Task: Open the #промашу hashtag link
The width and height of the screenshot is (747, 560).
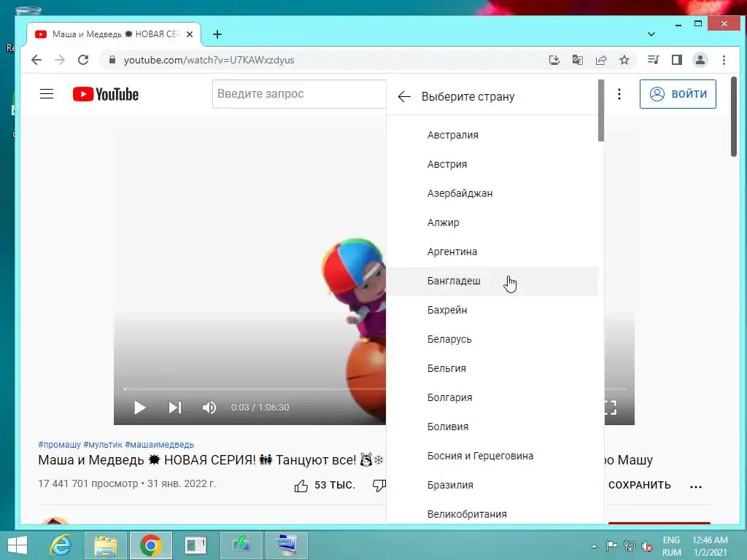Action: [x=60, y=444]
